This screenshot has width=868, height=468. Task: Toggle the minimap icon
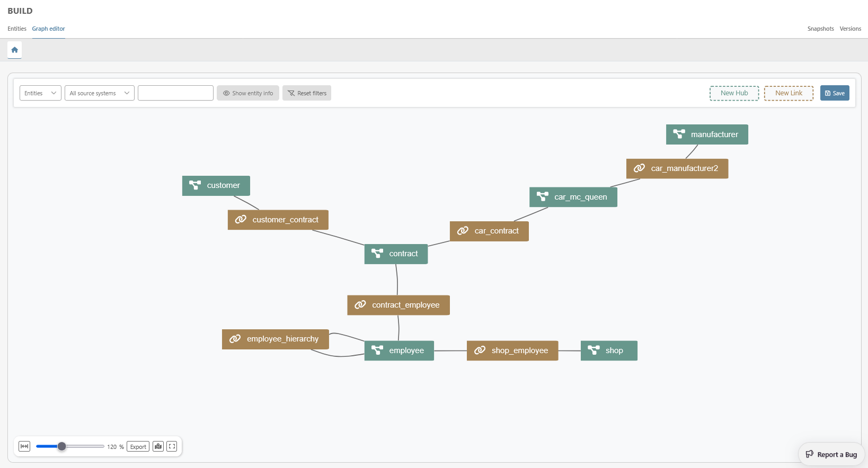158,446
